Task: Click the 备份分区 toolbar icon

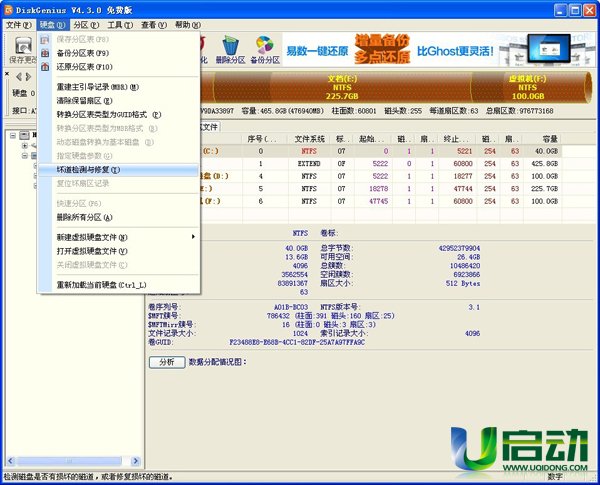Action: point(265,50)
